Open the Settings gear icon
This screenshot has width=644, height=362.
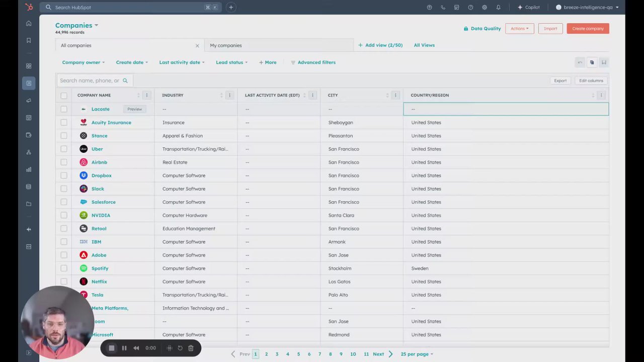pyautogui.click(x=485, y=7)
